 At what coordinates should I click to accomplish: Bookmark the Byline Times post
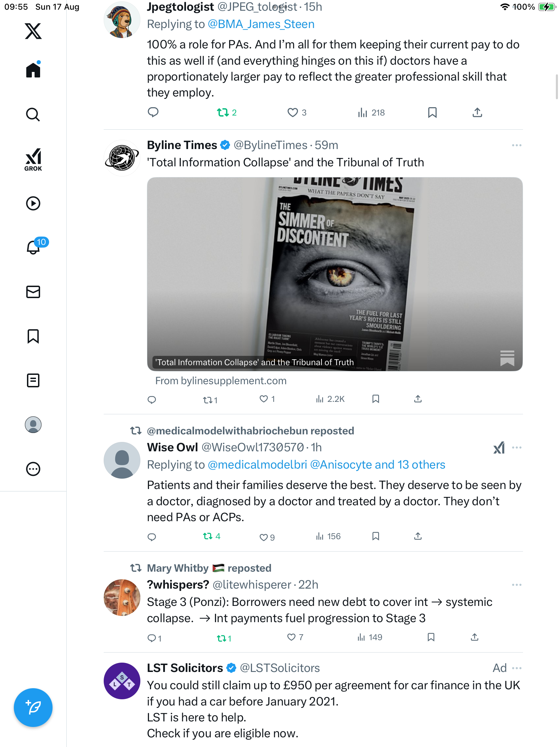coord(376,399)
